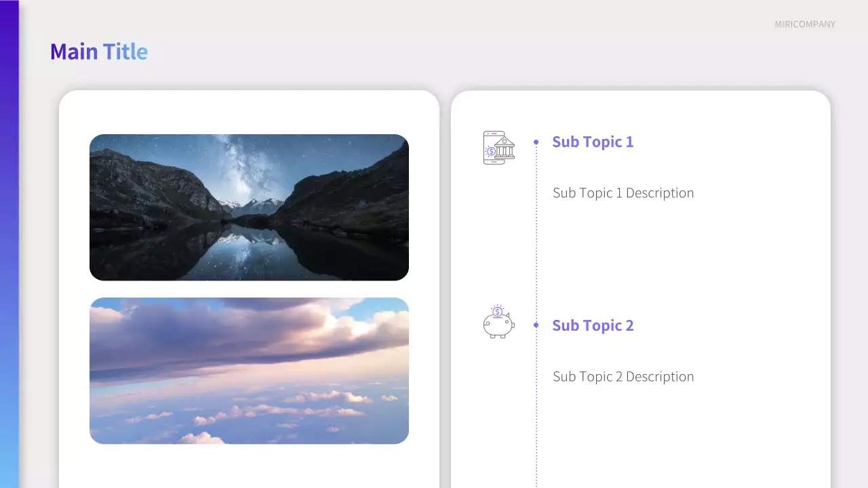Viewport: 868px width, 488px height.
Task: Select the piggy bank icon
Action: [x=498, y=325]
